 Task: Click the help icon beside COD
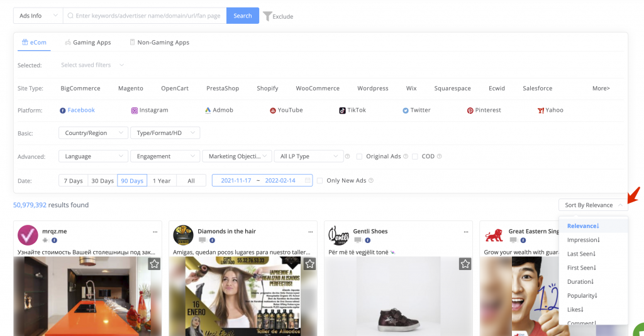point(439,156)
